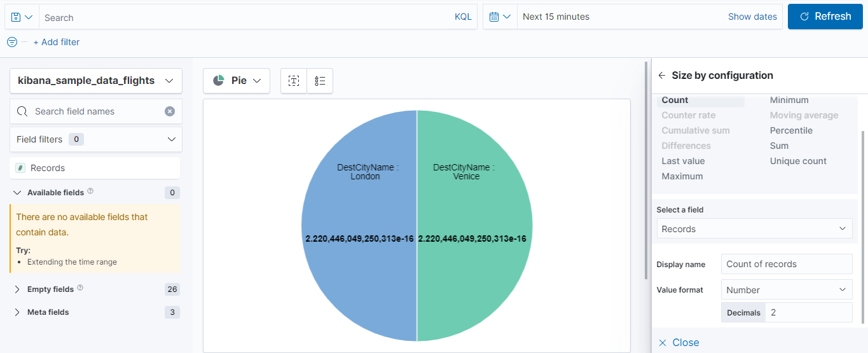
Task: Choose the Last value function
Action: 683,161
